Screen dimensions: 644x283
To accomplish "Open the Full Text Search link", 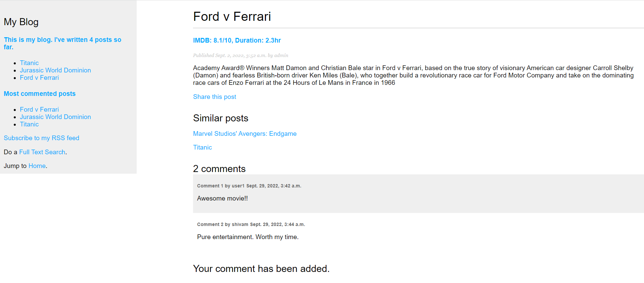I will coord(42,152).
